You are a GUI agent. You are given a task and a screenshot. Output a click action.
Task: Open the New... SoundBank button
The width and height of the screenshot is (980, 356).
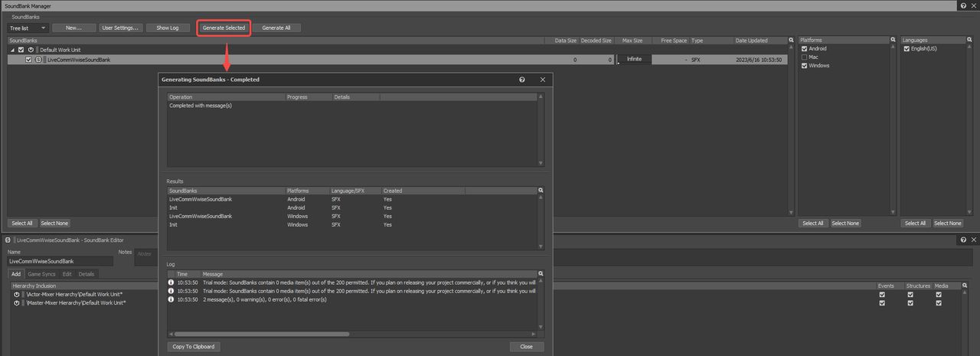(73, 28)
